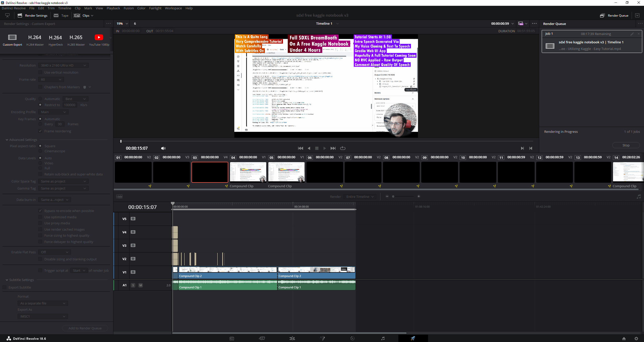Screen dimensions: 644x342
Task: Toggle V5 track video enable icon
Action: pos(133,219)
